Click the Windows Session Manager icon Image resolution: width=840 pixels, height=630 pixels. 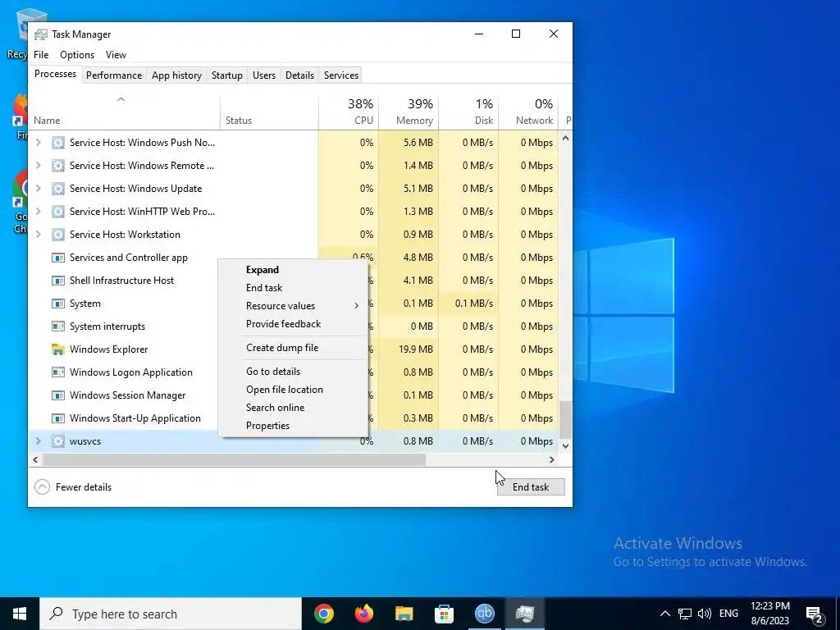[58, 395]
